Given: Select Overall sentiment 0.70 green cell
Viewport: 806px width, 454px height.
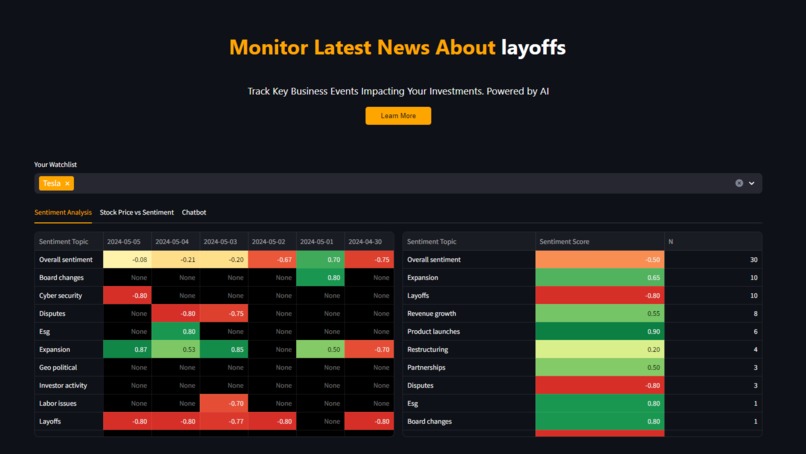Looking at the screenshot, I should click(320, 260).
